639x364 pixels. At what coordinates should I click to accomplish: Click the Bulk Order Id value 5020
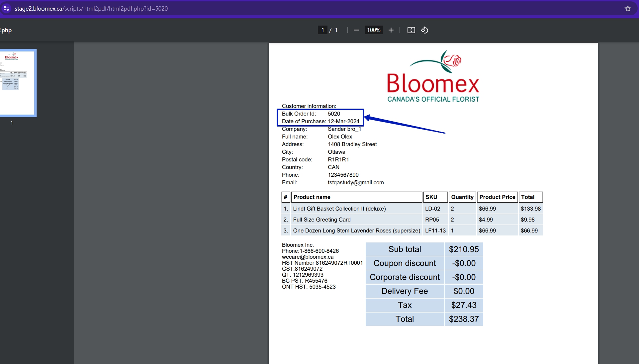[x=334, y=114]
